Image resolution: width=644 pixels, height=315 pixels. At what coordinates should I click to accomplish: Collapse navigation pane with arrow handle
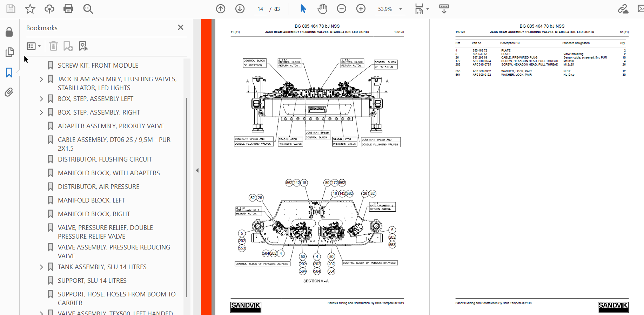197,170
